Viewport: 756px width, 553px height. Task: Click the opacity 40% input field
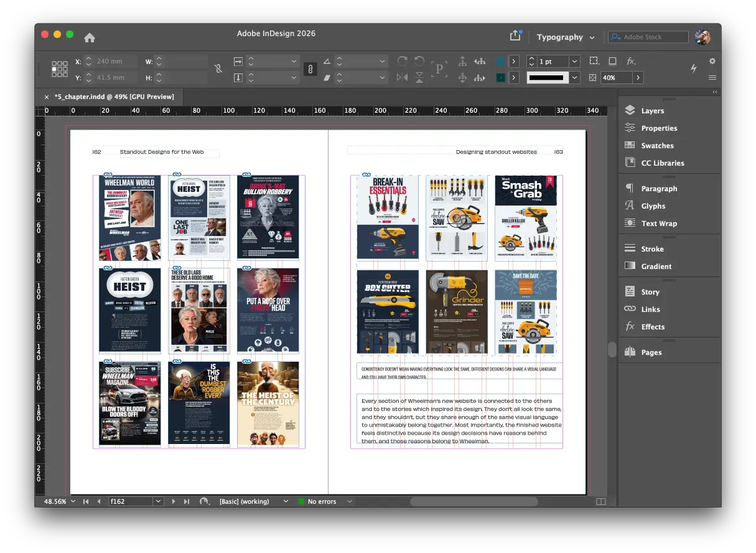[616, 78]
